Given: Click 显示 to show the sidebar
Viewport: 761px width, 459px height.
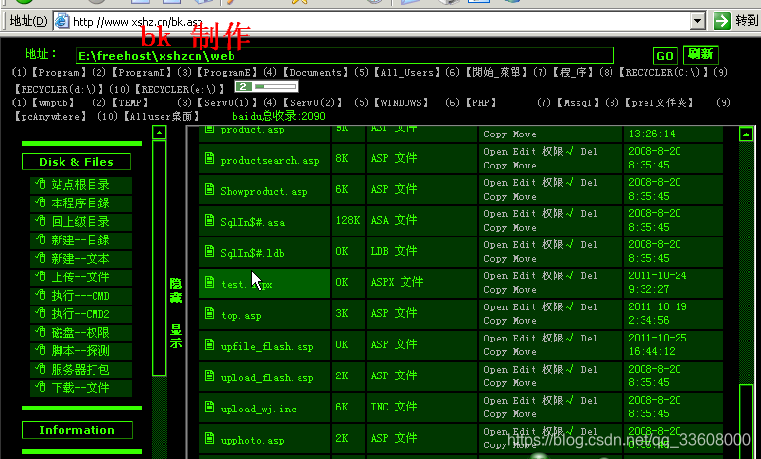Looking at the screenshot, I should 176,336.
